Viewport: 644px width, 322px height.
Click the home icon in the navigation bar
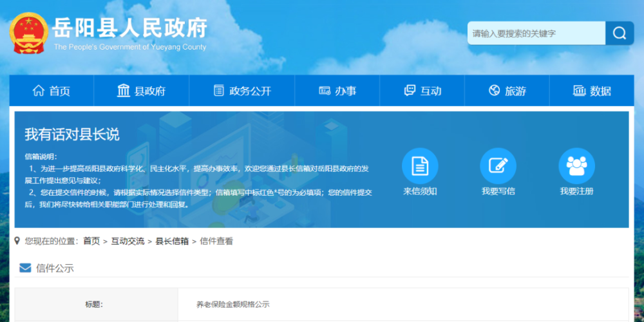point(39,91)
